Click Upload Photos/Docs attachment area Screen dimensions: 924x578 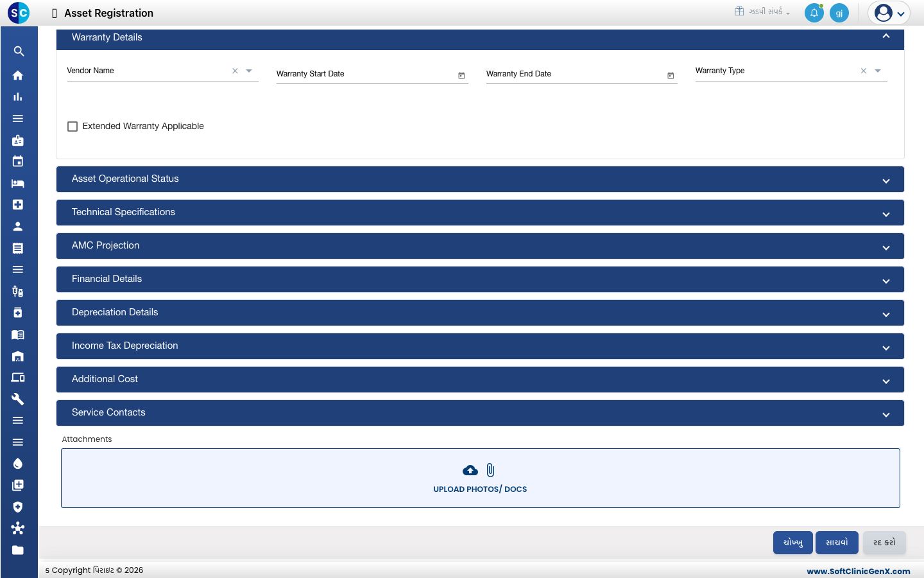481,478
